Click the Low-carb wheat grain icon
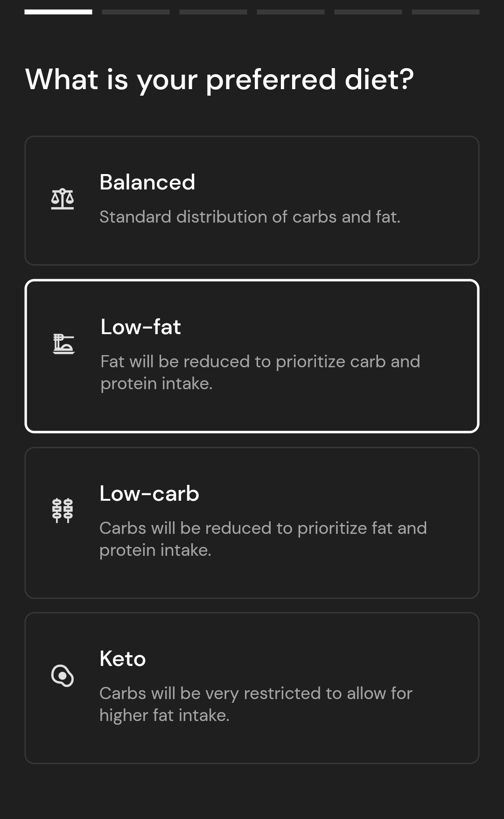Viewport: 504px width, 819px height. click(63, 510)
